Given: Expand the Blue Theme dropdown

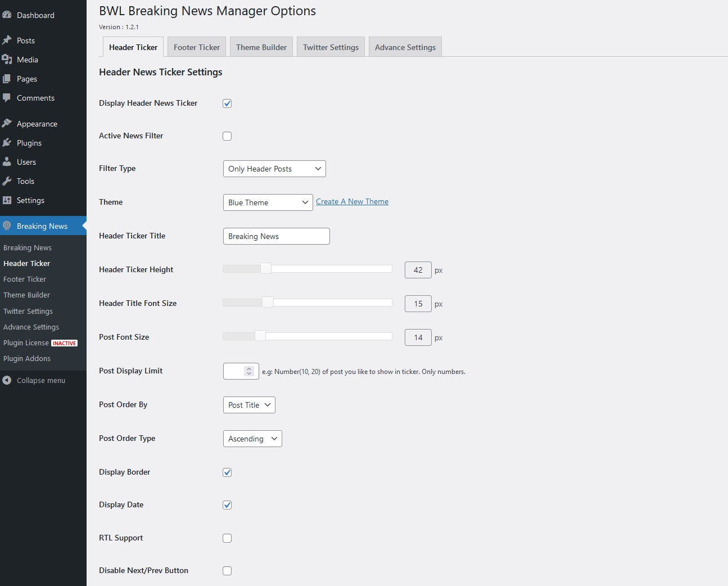Looking at the screenshot, I should (x=268, y=202).
